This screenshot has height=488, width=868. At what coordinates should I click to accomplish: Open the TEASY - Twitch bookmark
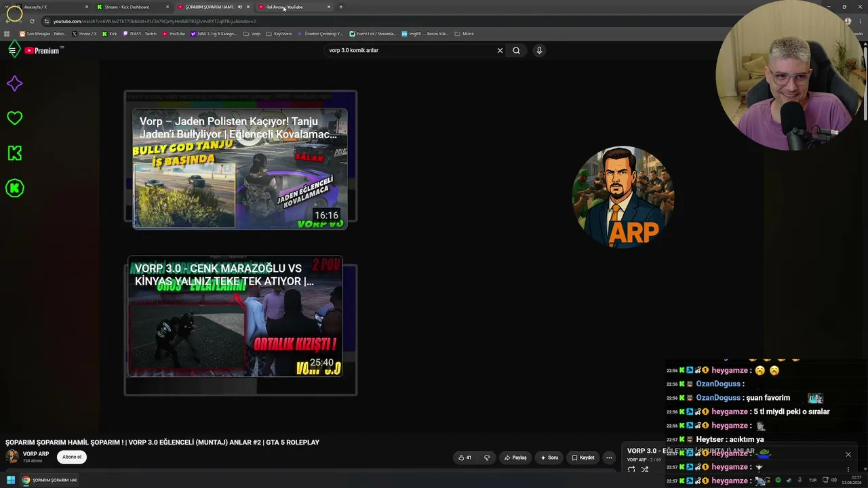point(140,34)
